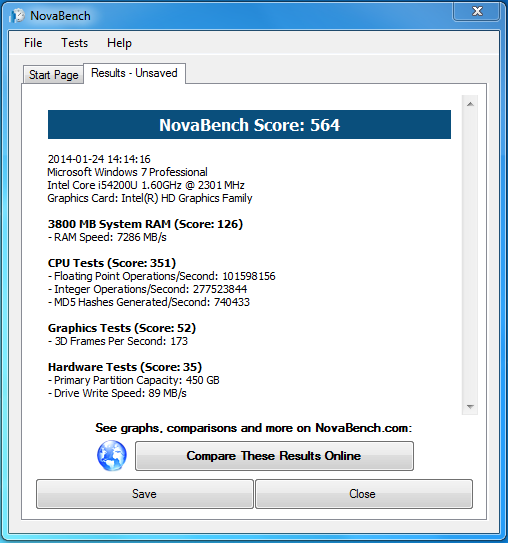Image resolution: width=508 pixels, height=543 pixels.
Task: Click the NovaBench Score: 564 banner
Action: point(249,125)
